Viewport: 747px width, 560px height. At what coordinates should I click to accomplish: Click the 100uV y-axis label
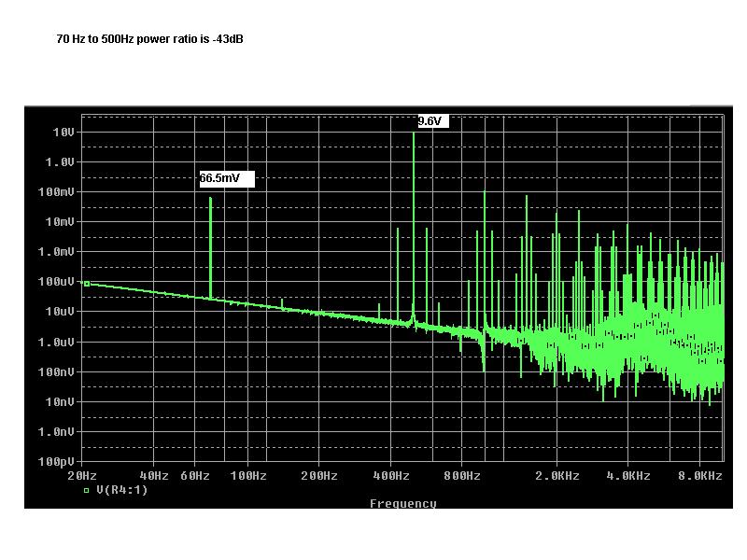pyautogui.click(x=56, y=282)
